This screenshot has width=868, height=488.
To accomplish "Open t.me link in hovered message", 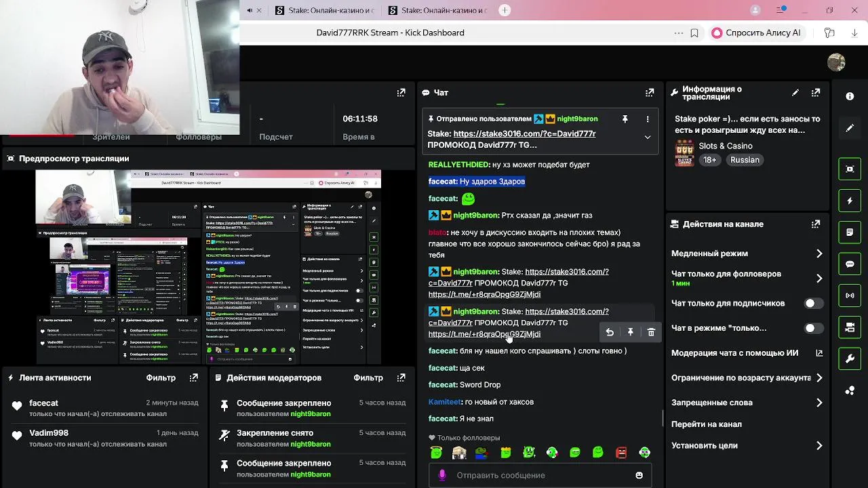I will (x=484, y=333).
